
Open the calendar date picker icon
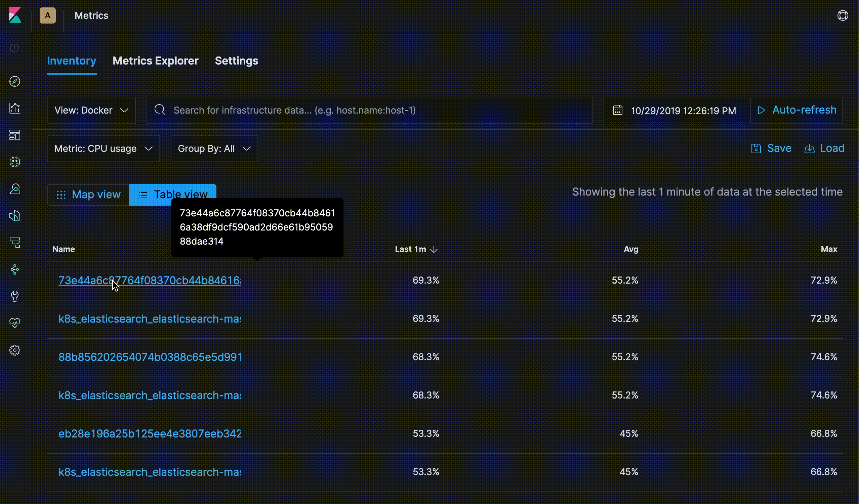coord(618,110)
